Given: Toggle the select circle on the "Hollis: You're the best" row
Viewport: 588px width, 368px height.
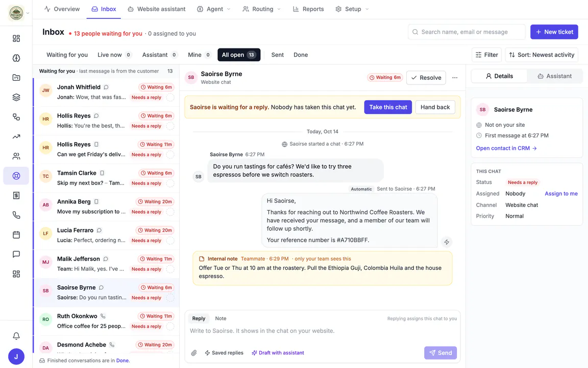Looking at the screenshot, I should pos(170,126).
